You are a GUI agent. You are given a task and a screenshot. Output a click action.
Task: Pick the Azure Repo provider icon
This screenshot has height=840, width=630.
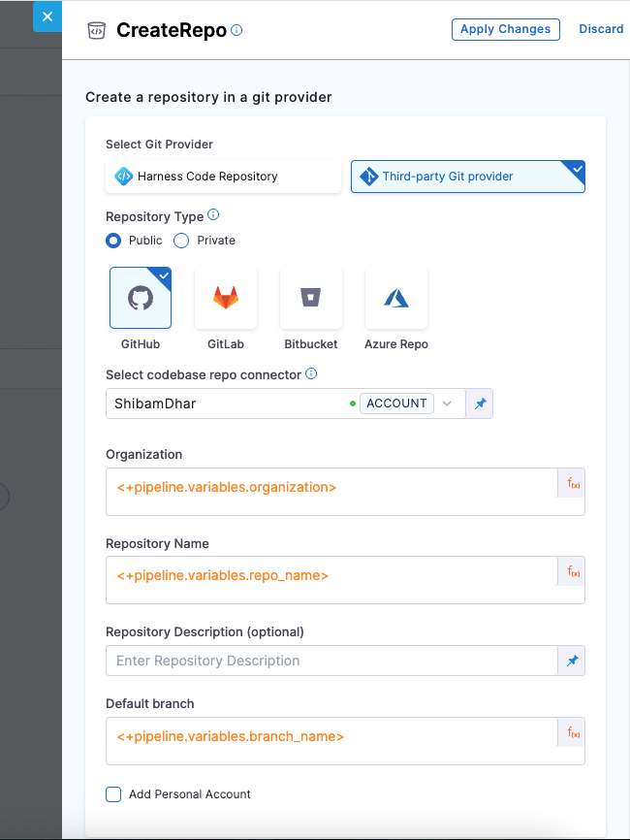tap(395, 298)
